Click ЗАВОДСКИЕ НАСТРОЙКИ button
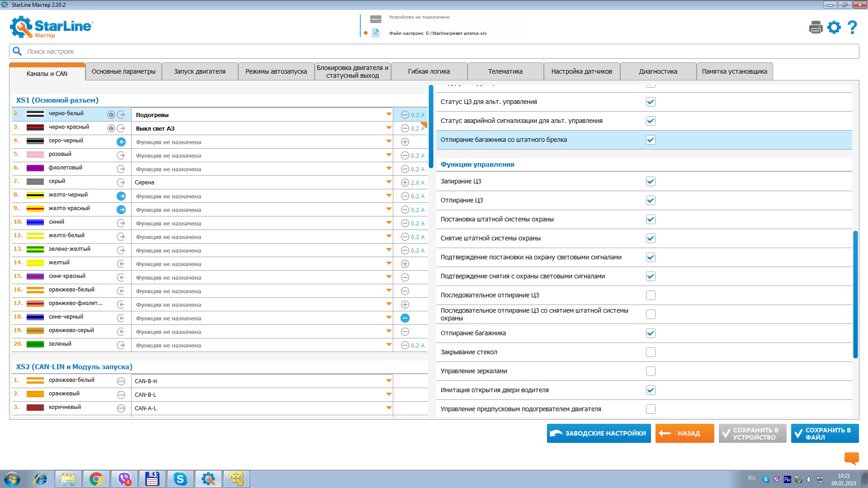The height and width of the screenshot is (488, 868). (x=599, y=433)
